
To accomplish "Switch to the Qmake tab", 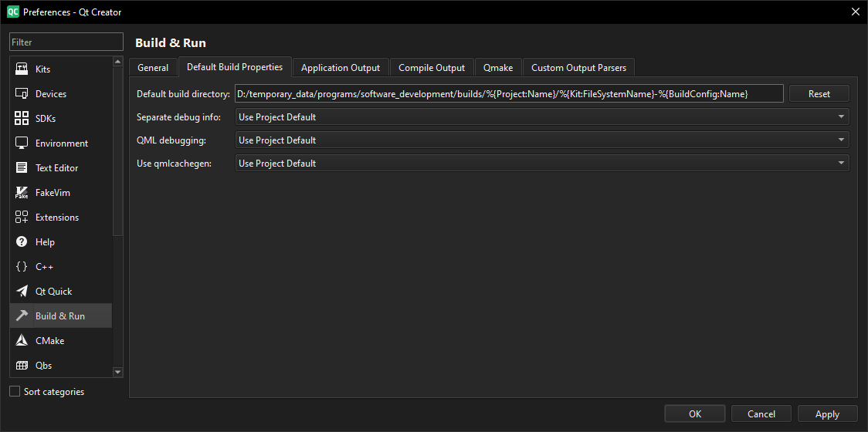I will pyautogui.click(x=498, y=67).
